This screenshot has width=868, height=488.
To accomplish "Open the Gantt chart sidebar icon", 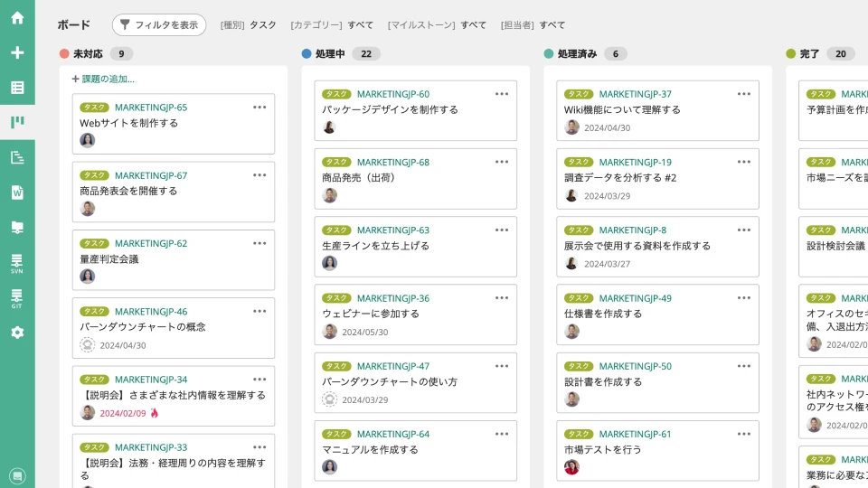I will click(17, 157).
